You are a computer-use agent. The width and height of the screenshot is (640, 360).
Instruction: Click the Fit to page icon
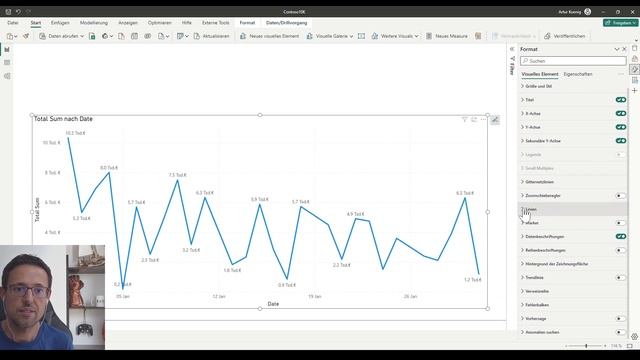[630, 346]
